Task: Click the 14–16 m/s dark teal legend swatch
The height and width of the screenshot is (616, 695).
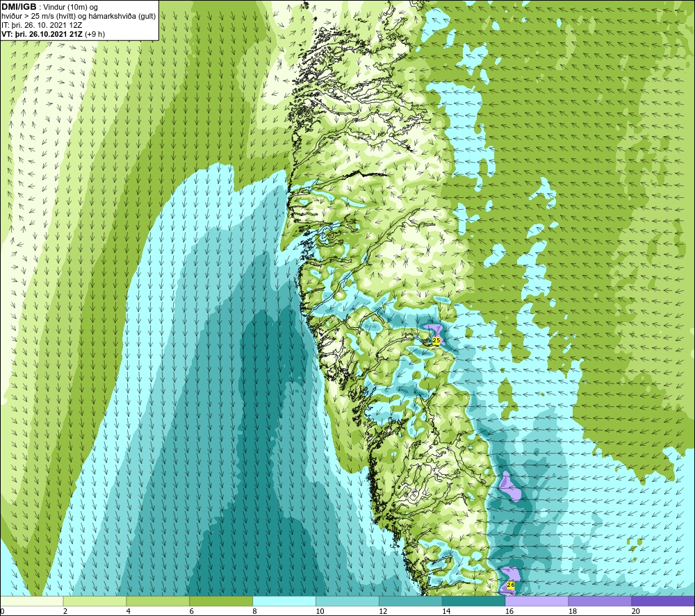Action: [x=474, y=601]
